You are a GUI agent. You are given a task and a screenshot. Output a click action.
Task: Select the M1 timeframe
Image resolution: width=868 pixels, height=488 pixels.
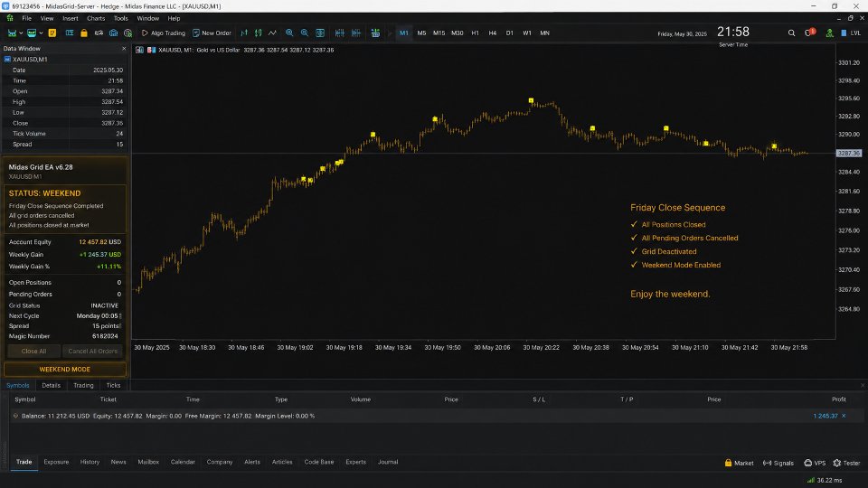404,33
